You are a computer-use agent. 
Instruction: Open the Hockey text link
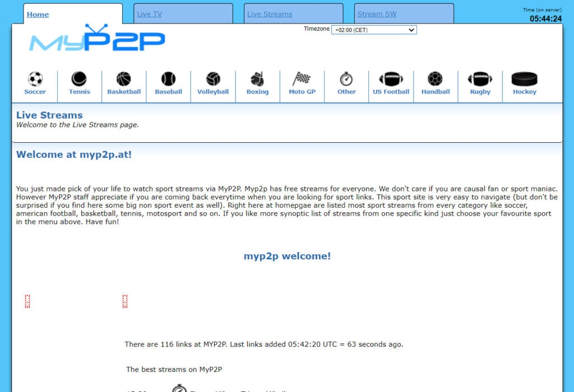coord(524,92)
